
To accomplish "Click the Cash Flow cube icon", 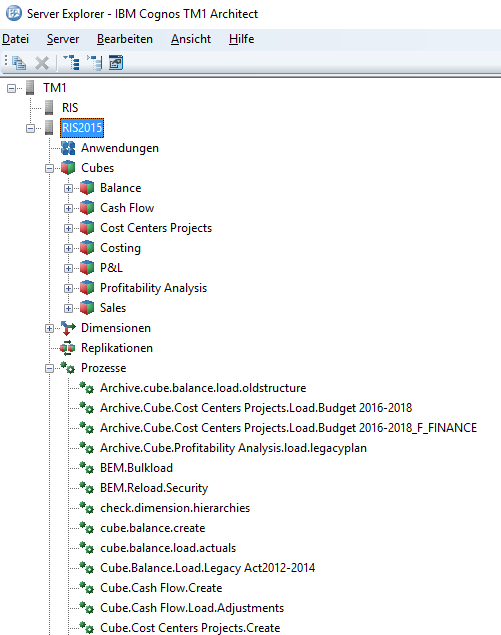I will [87, 208].
